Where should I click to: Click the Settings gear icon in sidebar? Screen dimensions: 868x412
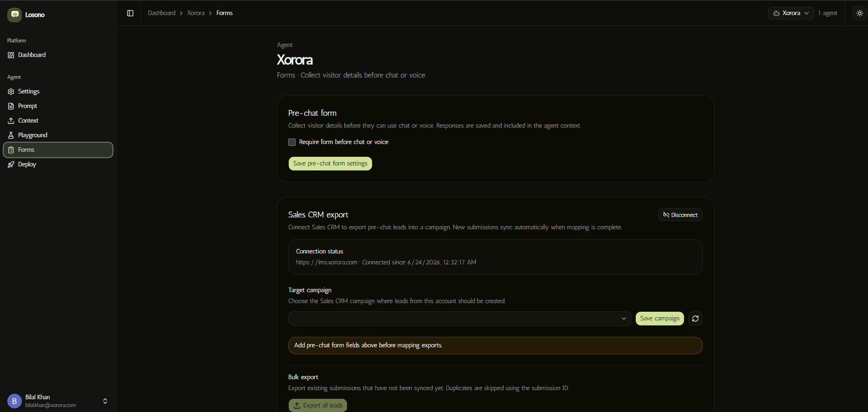11,92
